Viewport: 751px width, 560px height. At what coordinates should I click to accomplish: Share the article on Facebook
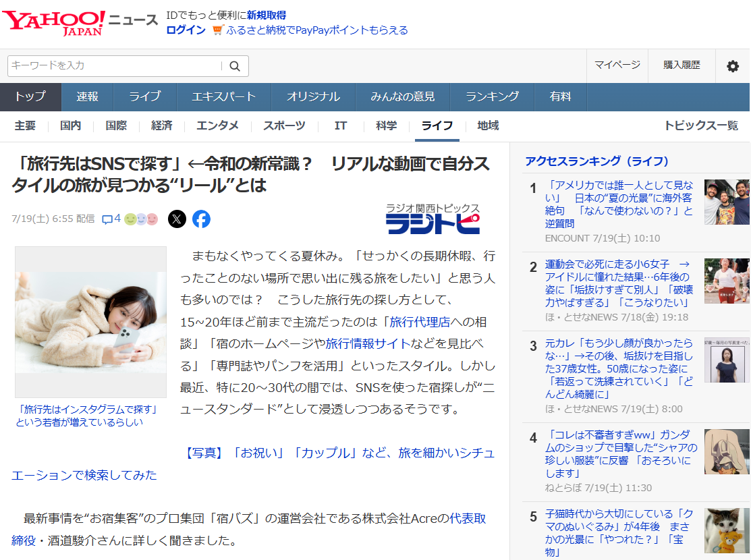(201, 219)
